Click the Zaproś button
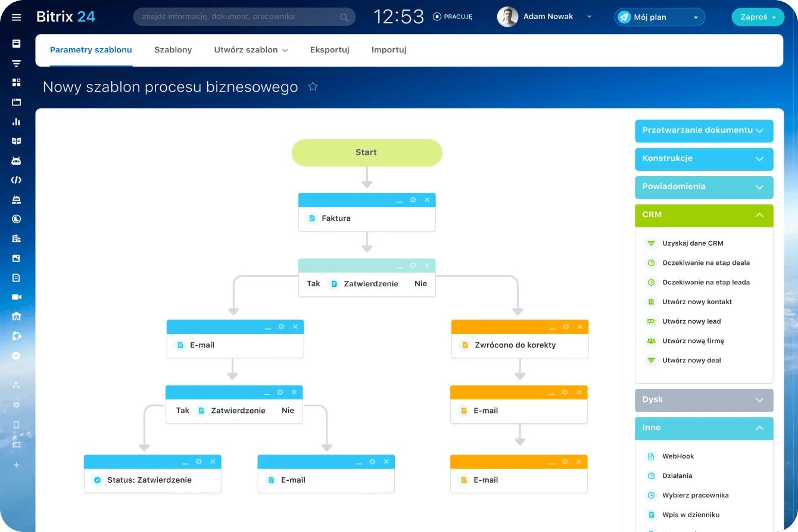Viewport: 798px width, 532px height. 758,17
